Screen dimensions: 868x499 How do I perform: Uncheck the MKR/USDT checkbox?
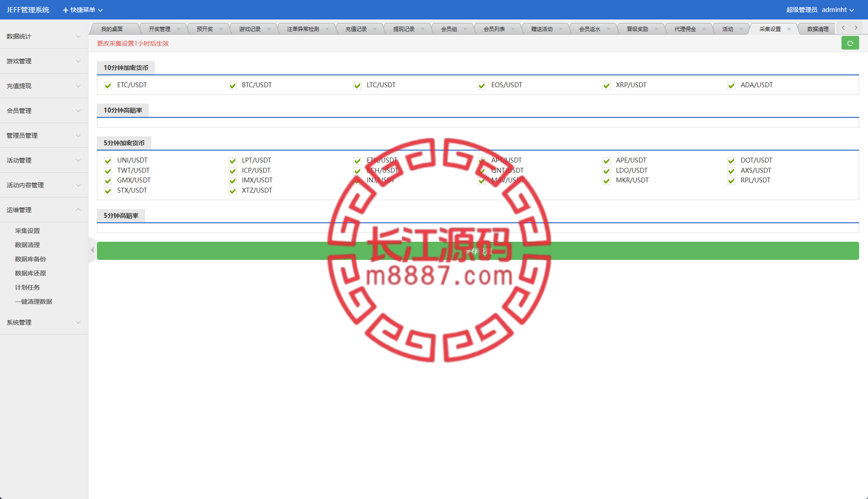(x=607, y=181)
